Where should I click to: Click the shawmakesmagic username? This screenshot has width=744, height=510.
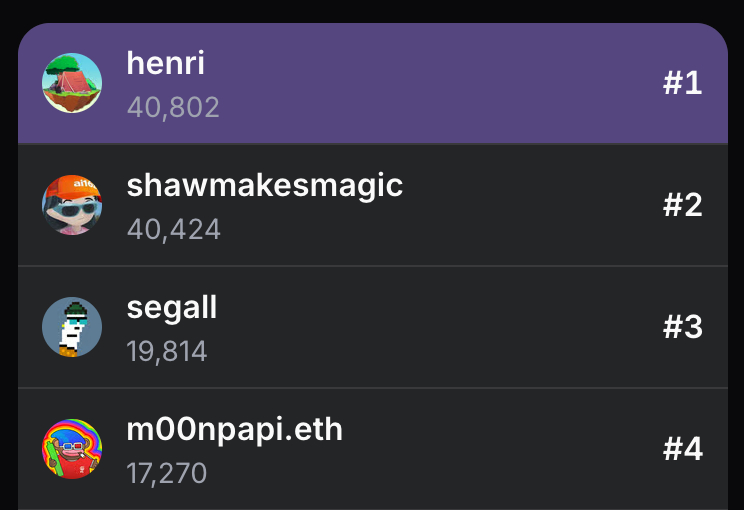click(x=264, y=185)
